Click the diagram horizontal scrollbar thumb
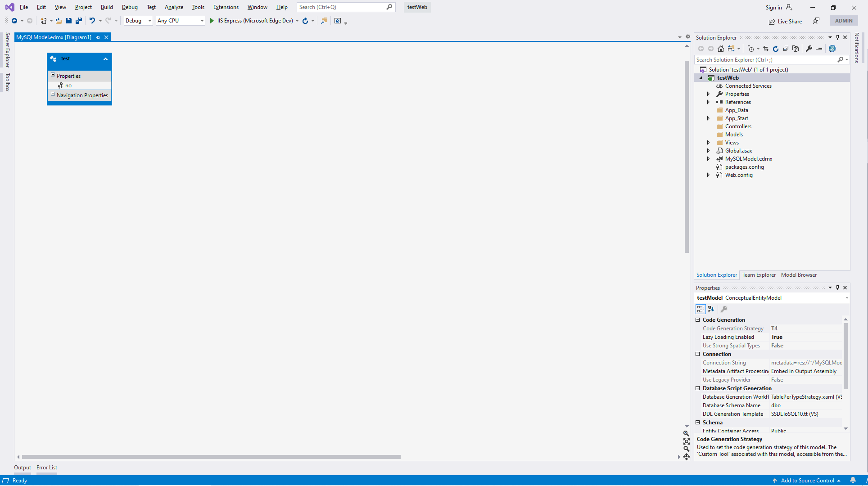 (211, 457)
